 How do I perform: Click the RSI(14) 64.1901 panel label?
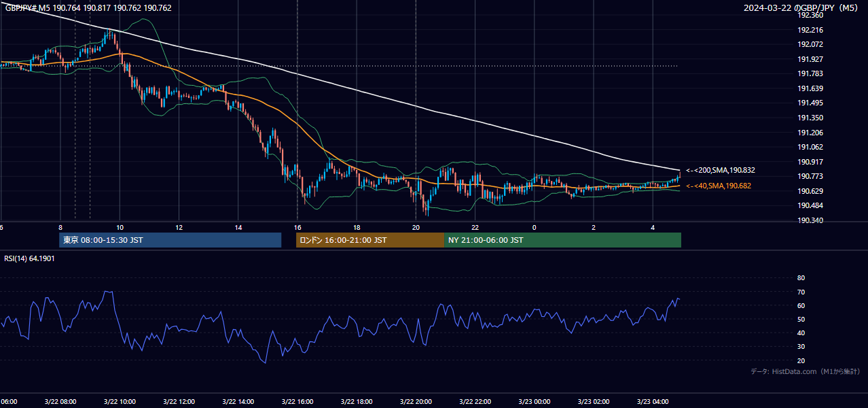(29, 258)
